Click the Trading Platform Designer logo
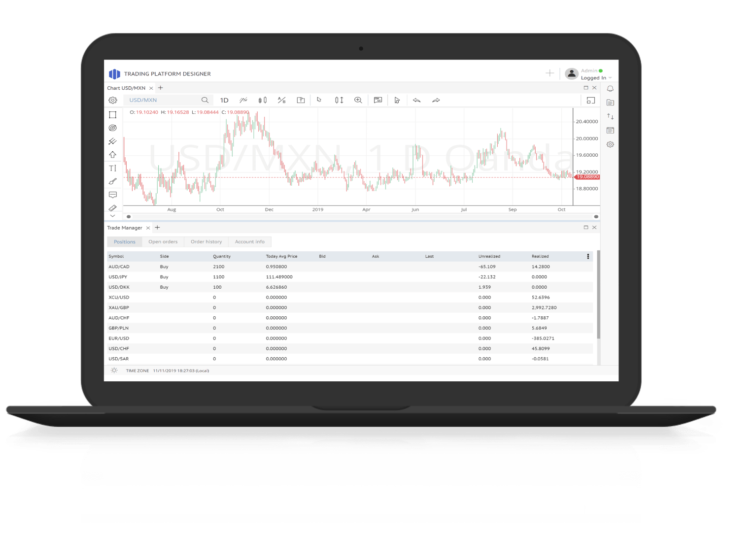Image resolution: width=756 pixels, height=539 pixels. tap(114, 74)
